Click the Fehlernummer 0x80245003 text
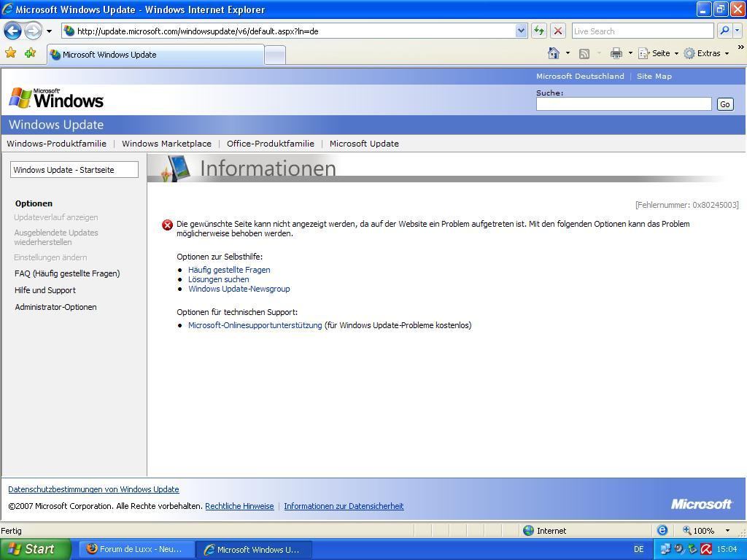The image size is (747, 560). click(687, 205)
